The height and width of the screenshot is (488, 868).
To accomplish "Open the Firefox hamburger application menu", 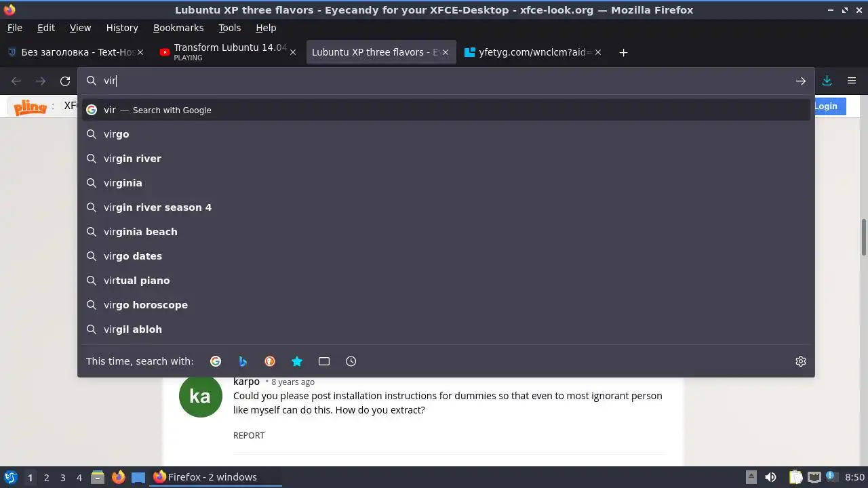I will pos(852,81).
